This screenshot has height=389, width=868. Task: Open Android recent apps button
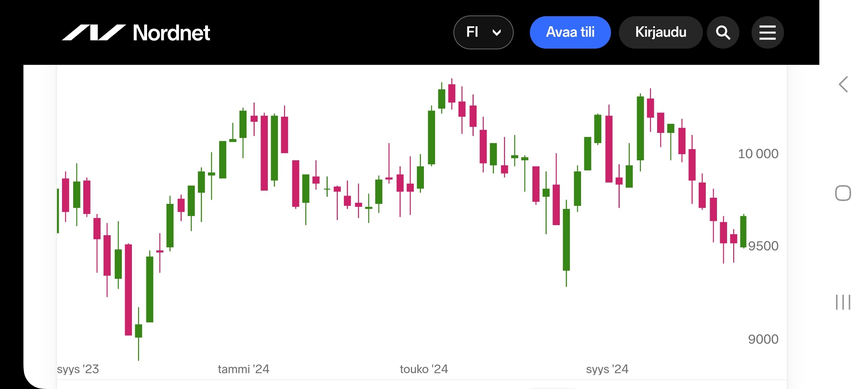843,302
